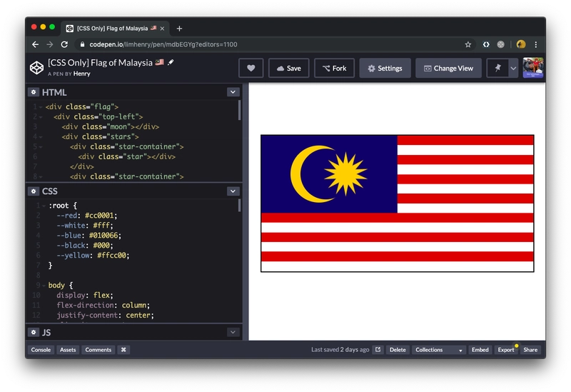Open Chrome three-dot menu
The height and width of the screenshot is (392, 571).
pos(536,44)
